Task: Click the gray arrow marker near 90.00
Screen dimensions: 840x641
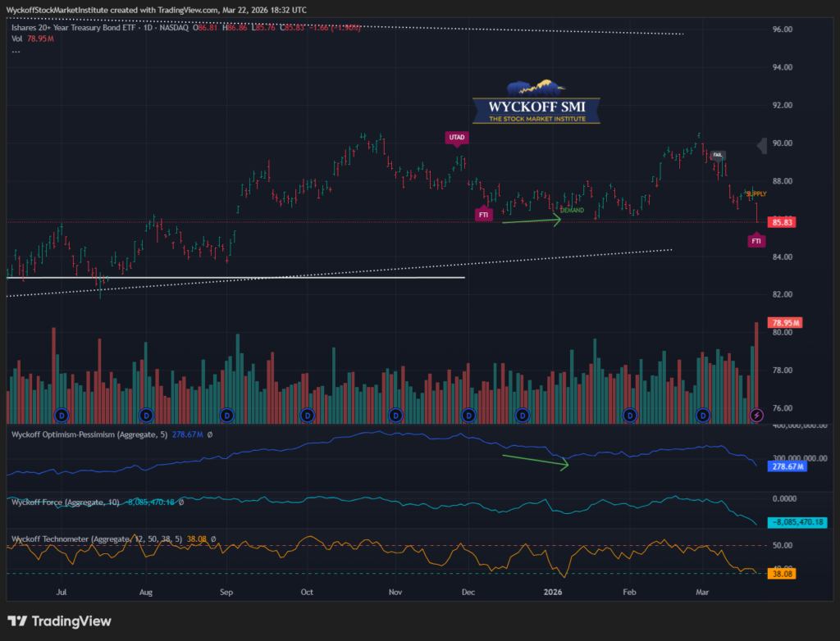Action: click(761, 143)
